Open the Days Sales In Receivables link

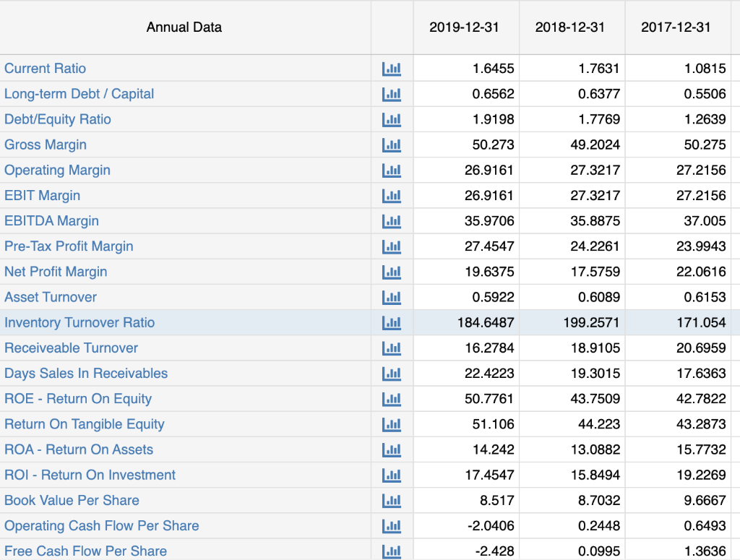[85, 374]
